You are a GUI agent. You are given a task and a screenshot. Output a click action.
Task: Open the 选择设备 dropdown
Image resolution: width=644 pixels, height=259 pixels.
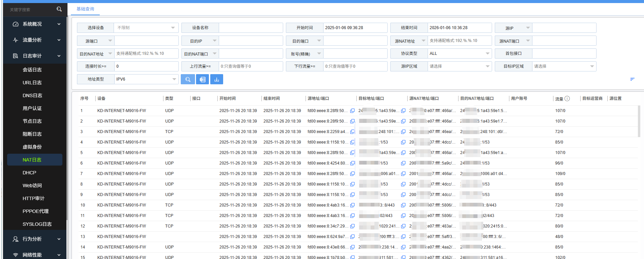pos(146,28)
